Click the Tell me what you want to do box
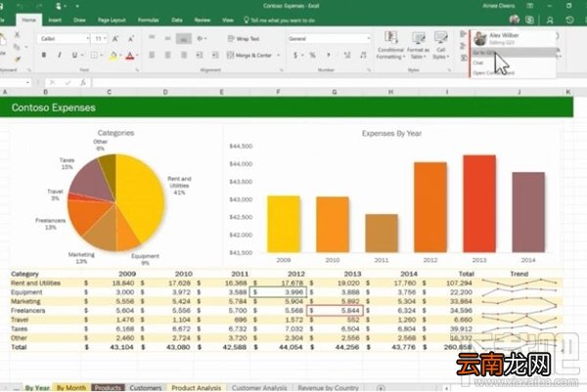This screenshot has width=587, height=392. pos(279,21)
